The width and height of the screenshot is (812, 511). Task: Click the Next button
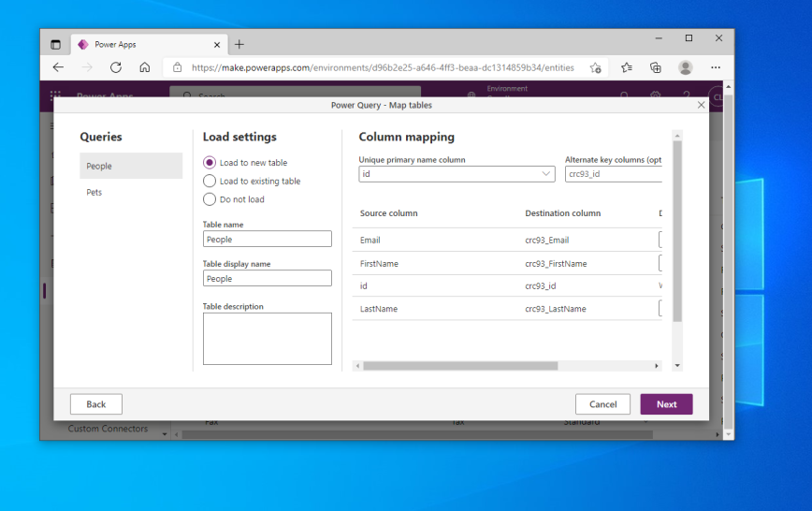pos(666,404)
